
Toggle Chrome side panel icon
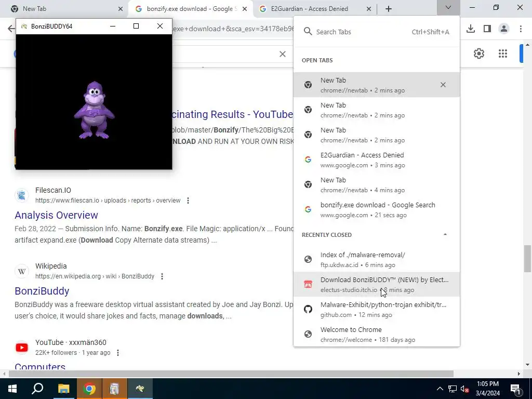tap(487, 29)
